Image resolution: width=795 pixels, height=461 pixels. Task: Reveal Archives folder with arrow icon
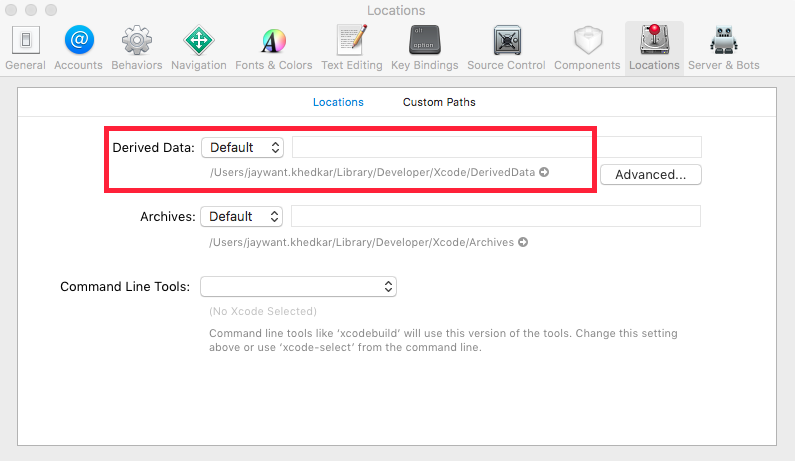tap(523, 242)
